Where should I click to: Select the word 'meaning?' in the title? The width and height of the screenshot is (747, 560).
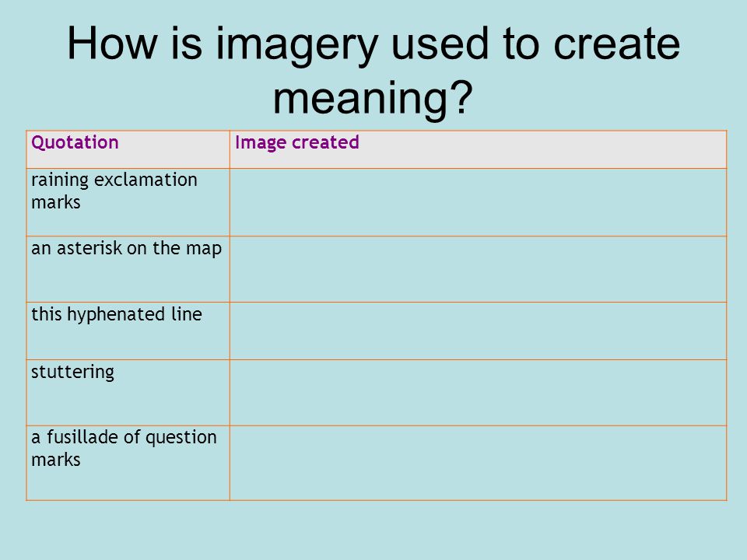coord(373,97)
